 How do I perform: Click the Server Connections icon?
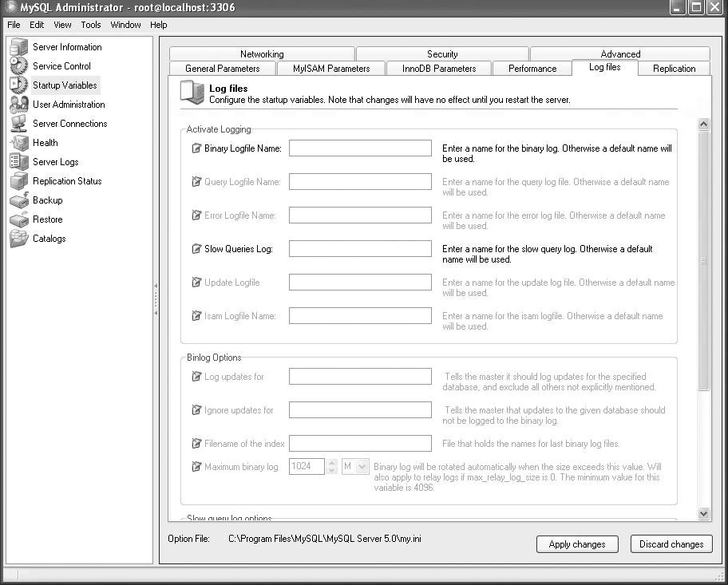point(19,124)
